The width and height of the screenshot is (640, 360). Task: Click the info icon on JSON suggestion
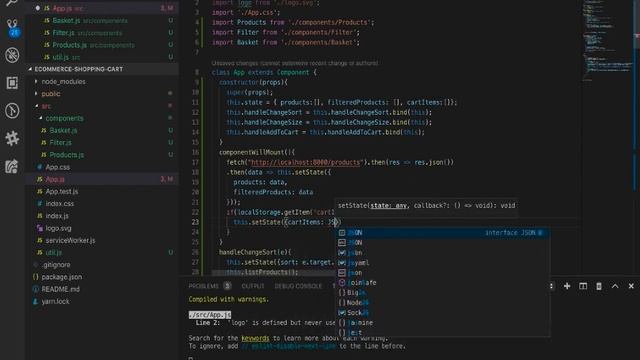tap(540, 233)
